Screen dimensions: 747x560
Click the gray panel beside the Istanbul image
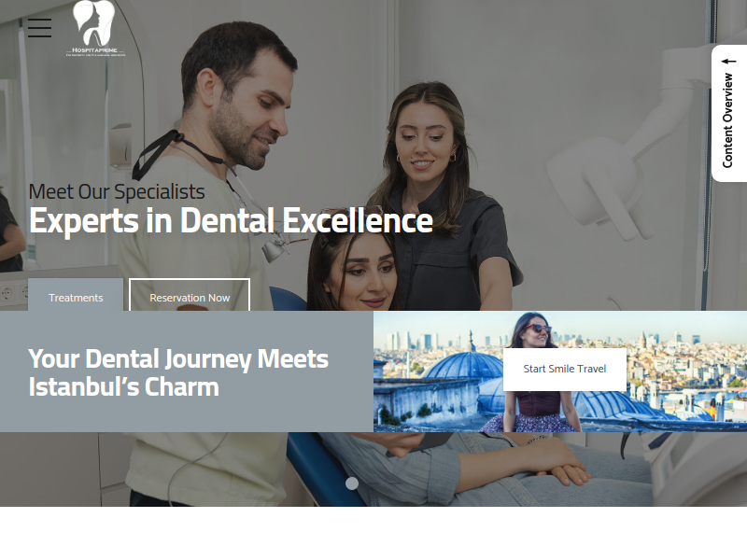click(187, 371)
